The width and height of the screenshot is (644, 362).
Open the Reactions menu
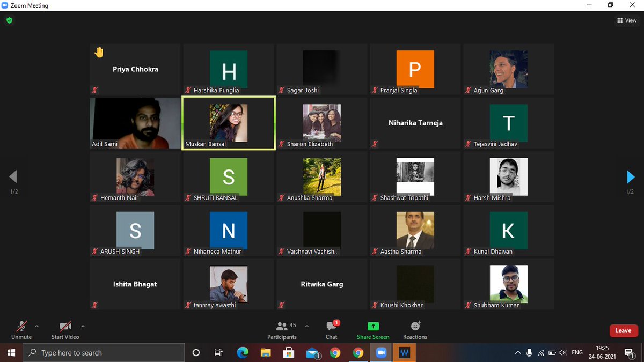coord(415,330)
